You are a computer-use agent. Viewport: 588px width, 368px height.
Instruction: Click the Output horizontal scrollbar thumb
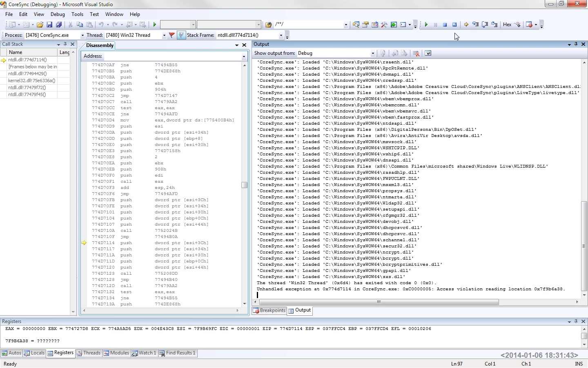(x=378, y=302)
